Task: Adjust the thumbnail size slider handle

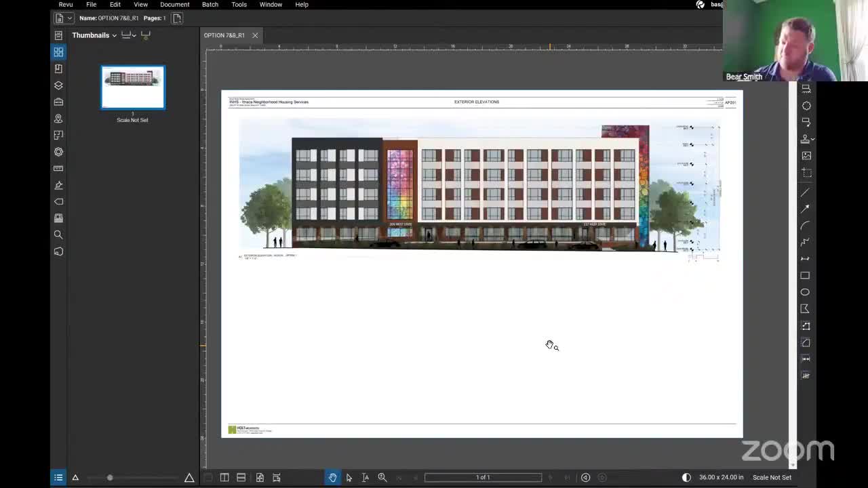Action: [x=110, y=478]
